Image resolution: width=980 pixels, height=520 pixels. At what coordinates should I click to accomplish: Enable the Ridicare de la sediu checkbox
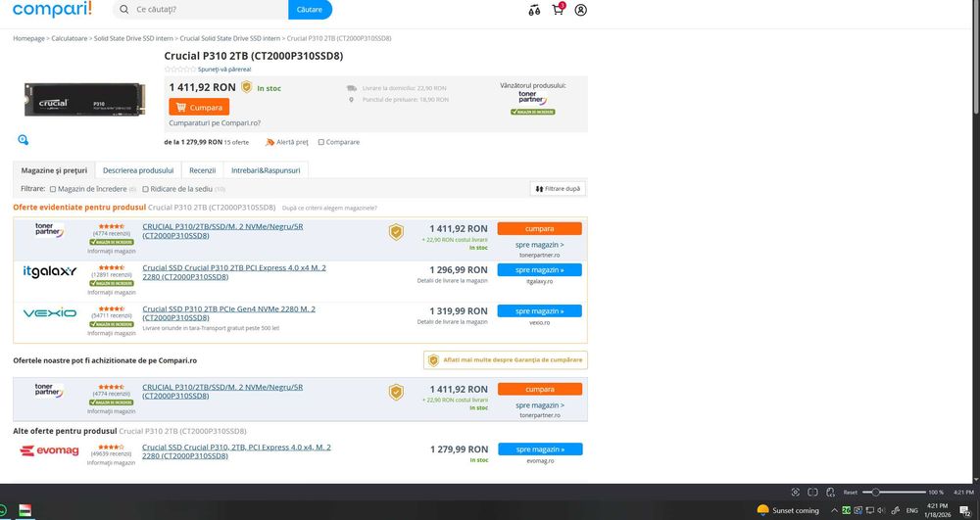click(x=145, y=189)
